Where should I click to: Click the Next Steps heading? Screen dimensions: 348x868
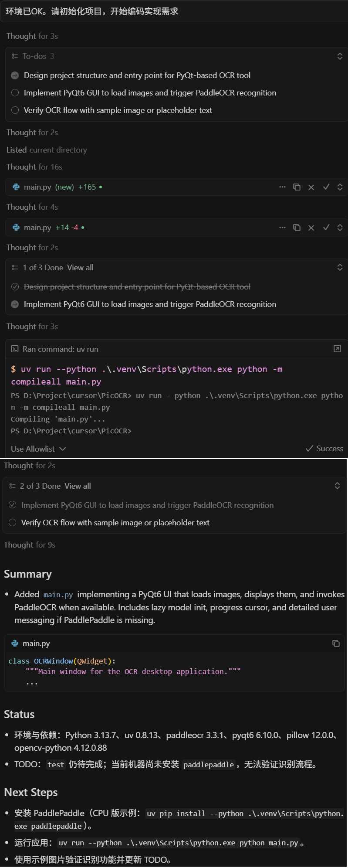click(x=31, y=793)
